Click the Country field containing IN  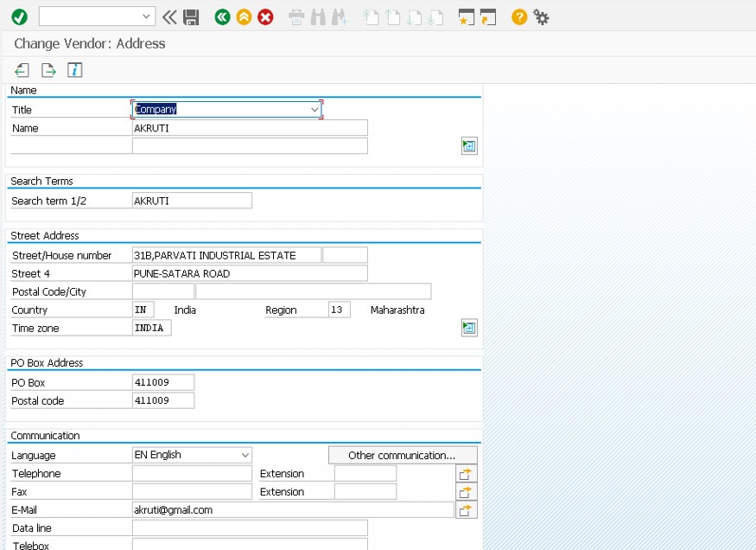point(143,310)
